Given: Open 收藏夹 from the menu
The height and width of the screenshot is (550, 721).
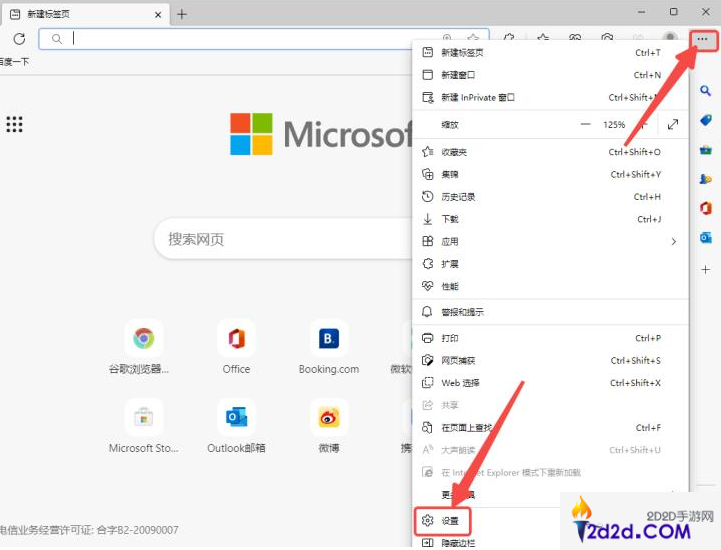Looking at the screenshot, I should point(550,152).
